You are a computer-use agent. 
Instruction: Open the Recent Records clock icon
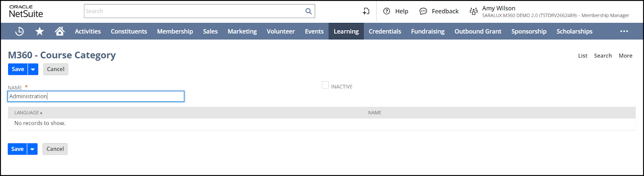[x=19, y=31]
